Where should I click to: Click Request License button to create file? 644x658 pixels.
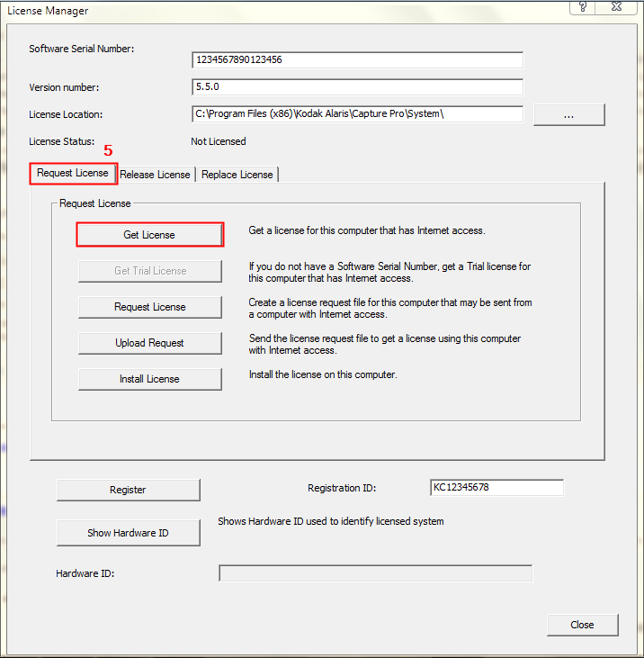click(x=150, y=307)
